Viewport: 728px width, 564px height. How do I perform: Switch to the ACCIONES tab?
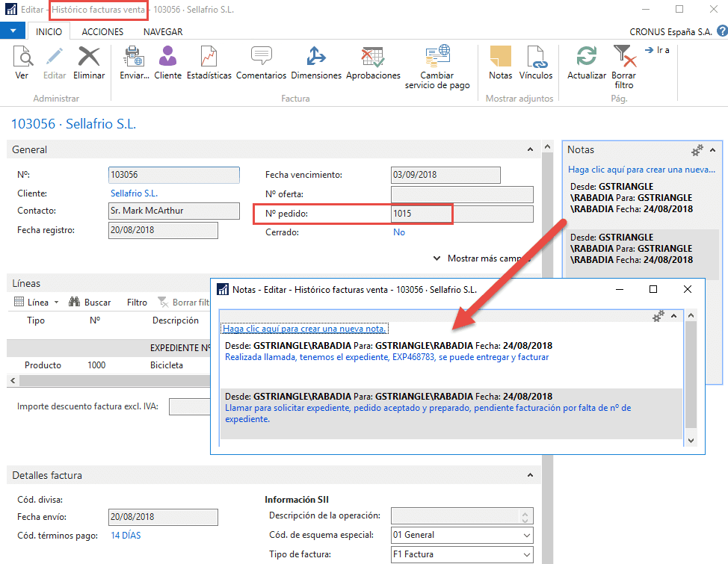tap(102, 31)
